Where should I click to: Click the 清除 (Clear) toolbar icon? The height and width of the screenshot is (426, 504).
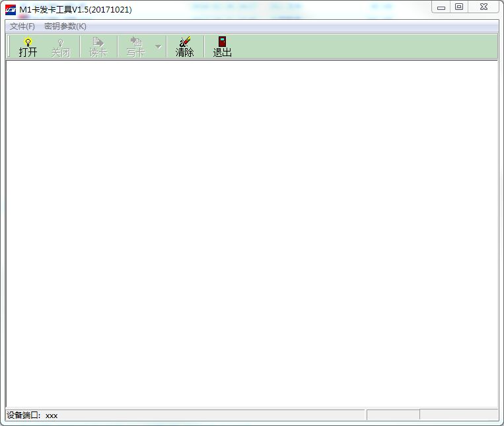tap(184, 46)
